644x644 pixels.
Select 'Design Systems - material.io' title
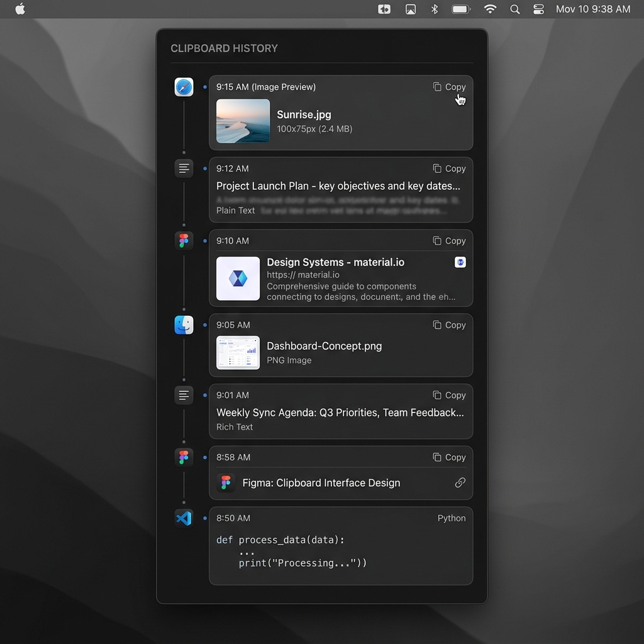pos(336,262)
